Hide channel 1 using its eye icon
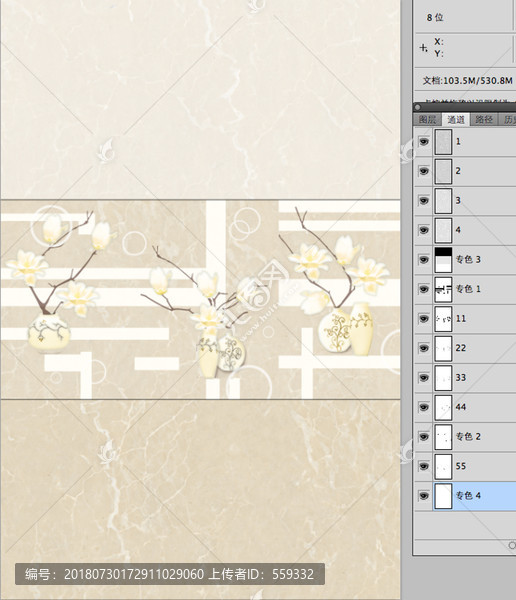Image resolution: width=516 pixels, height=600 pixels. [x=423, y=142]
